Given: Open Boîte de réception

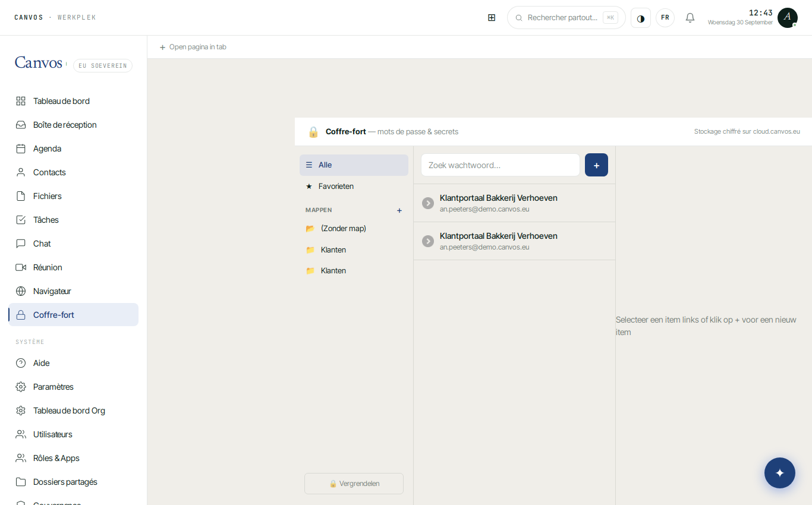Looking at the screenshot, I should pyautogui.click(x=73, y=125).
